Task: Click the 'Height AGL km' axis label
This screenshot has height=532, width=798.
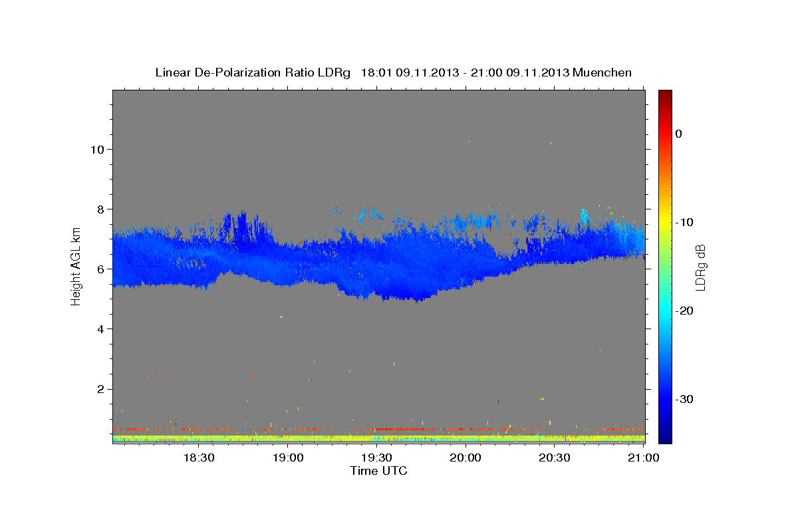Action: click(76, 266)
